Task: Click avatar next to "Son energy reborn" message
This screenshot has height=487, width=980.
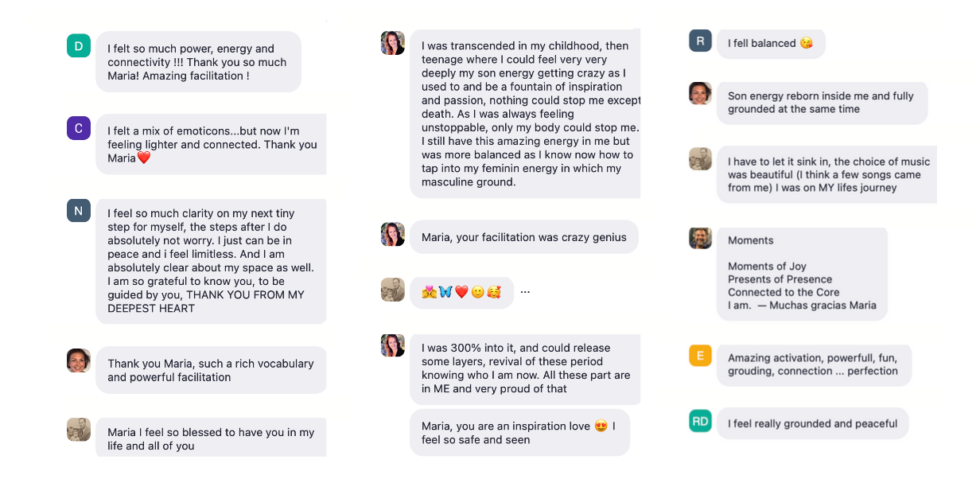Action: tap(700, 93)
